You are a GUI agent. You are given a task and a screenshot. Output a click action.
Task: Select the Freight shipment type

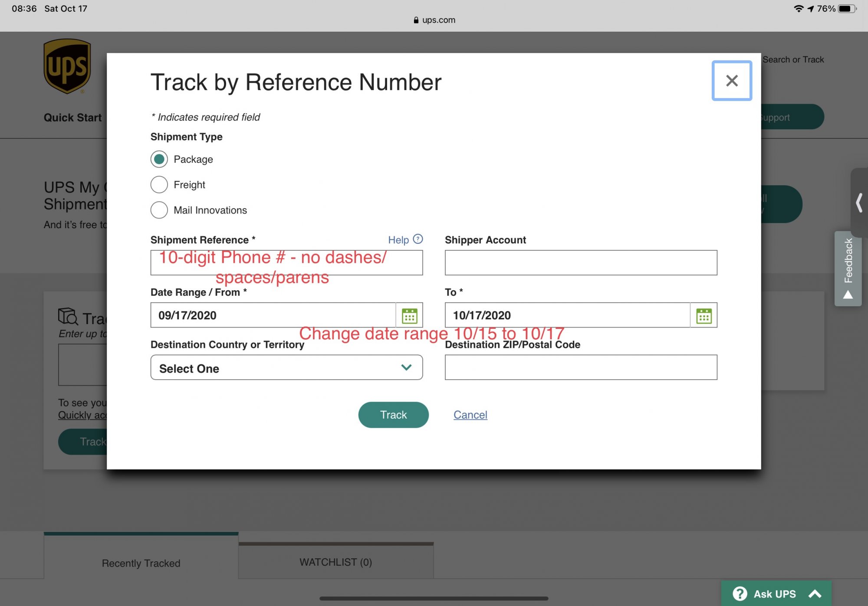(159, 185)
